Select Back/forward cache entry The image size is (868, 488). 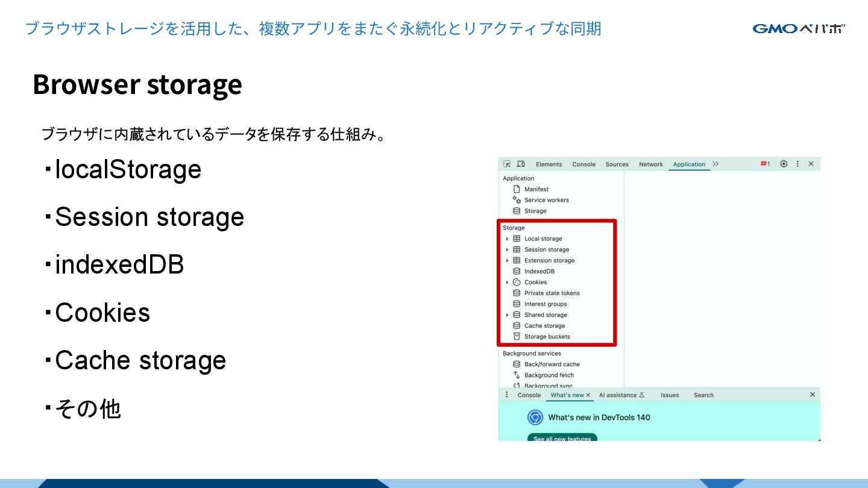(552, 364)
